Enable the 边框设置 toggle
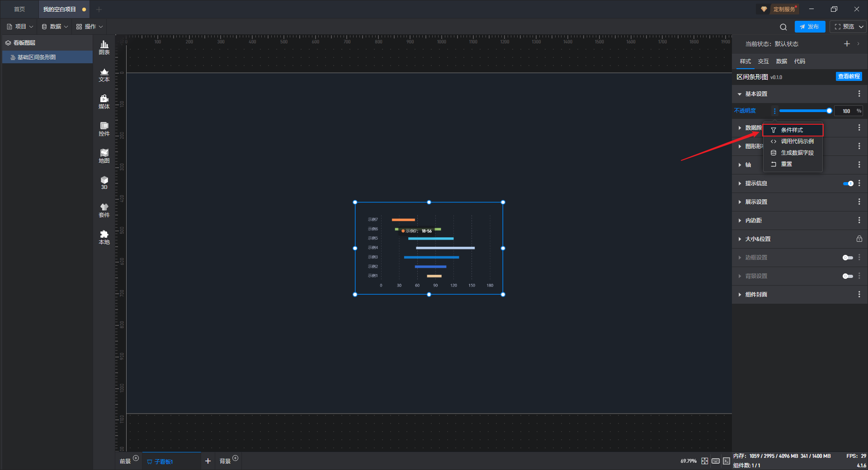Image resolution: width=868 pixels, height=470 pixels. [848, 258]
